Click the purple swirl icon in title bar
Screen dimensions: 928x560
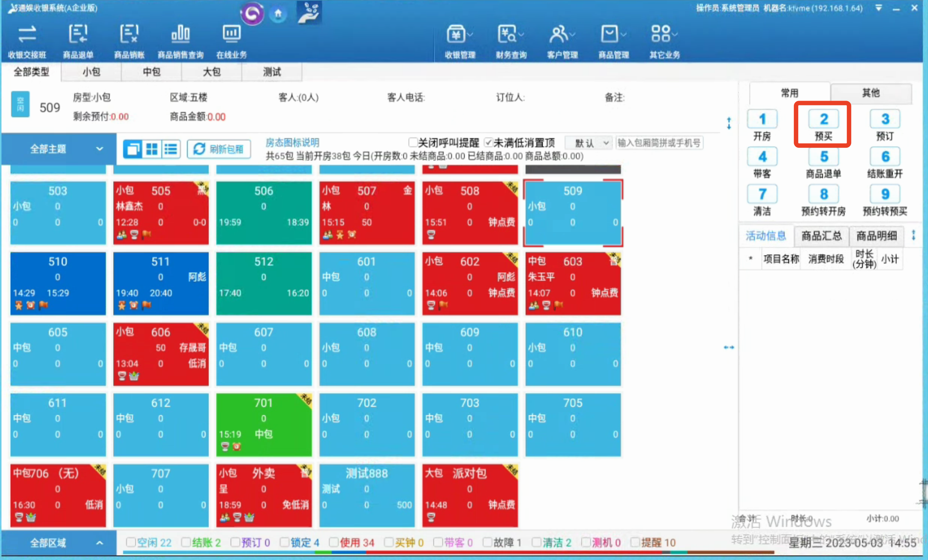(252, 14)
